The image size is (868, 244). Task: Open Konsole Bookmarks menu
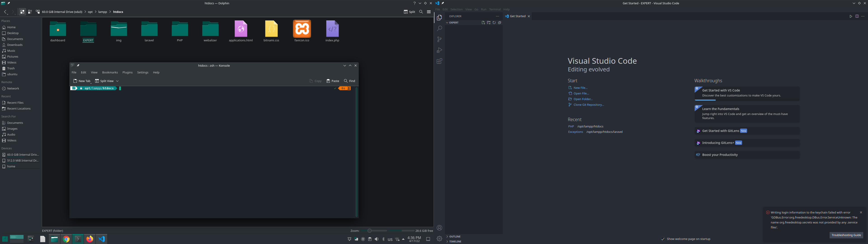[x=110, y=73]
